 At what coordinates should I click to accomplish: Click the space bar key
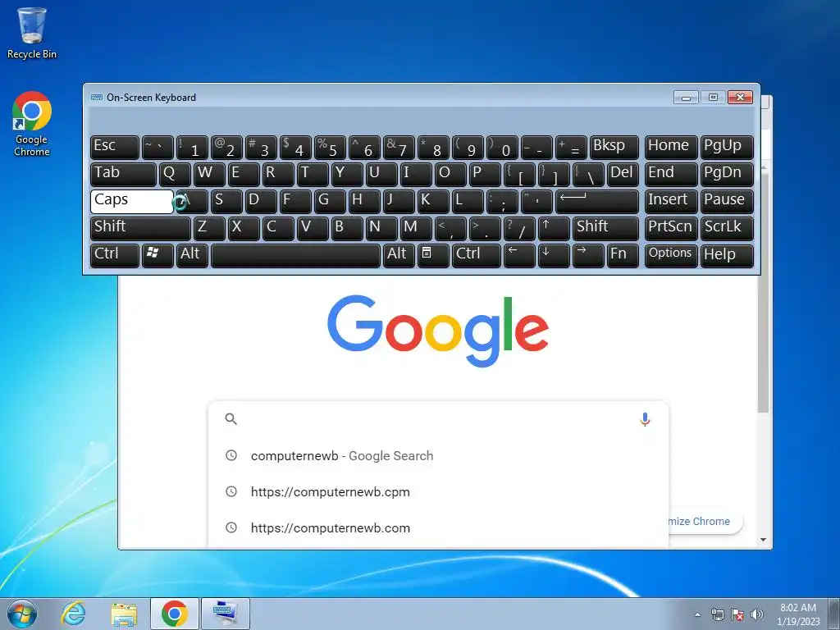295,255
